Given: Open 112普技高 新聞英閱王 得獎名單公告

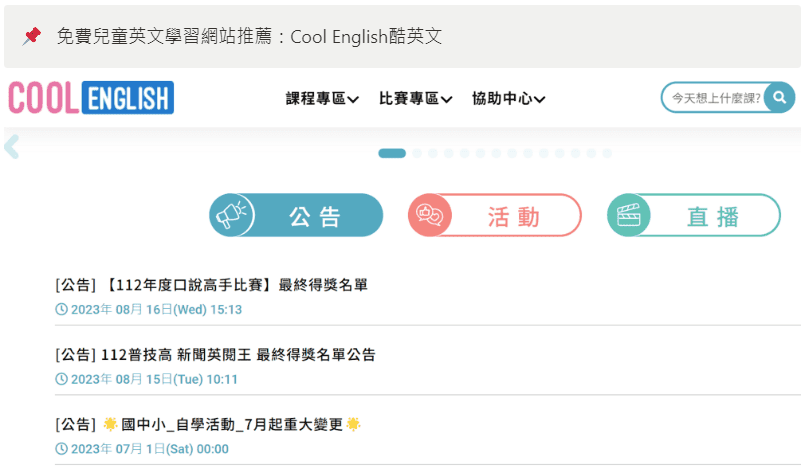Looking at the screenshot, I should (215, 355).
